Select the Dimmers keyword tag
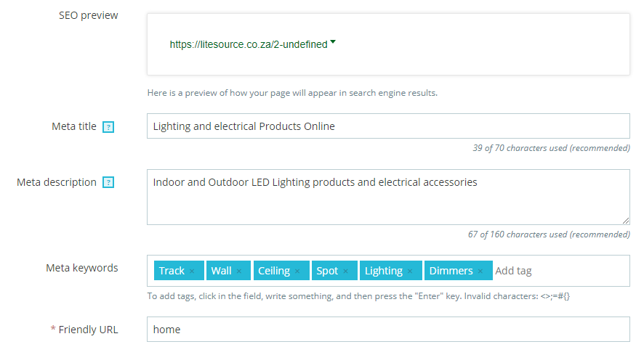The height and width of the screenshot is (347, 644). click(x=451, y=271)
